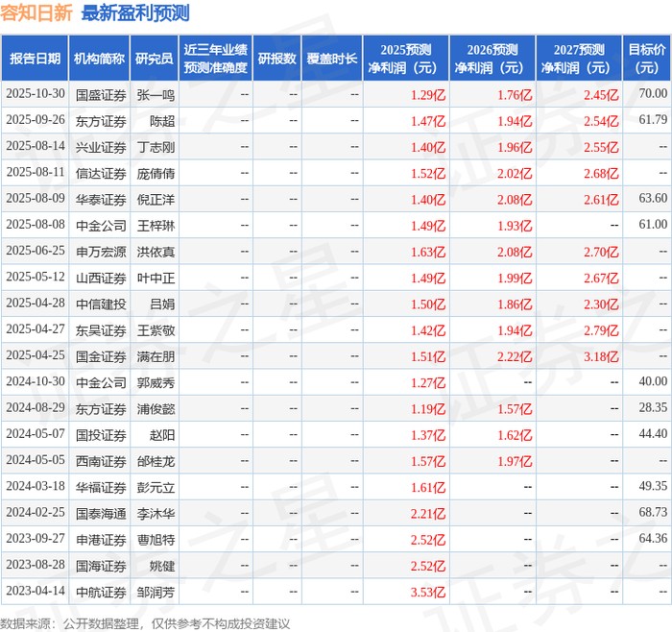Click date cell 2025-10-30
This screenshot has height=632, width=672.
(x=36, y=94)
